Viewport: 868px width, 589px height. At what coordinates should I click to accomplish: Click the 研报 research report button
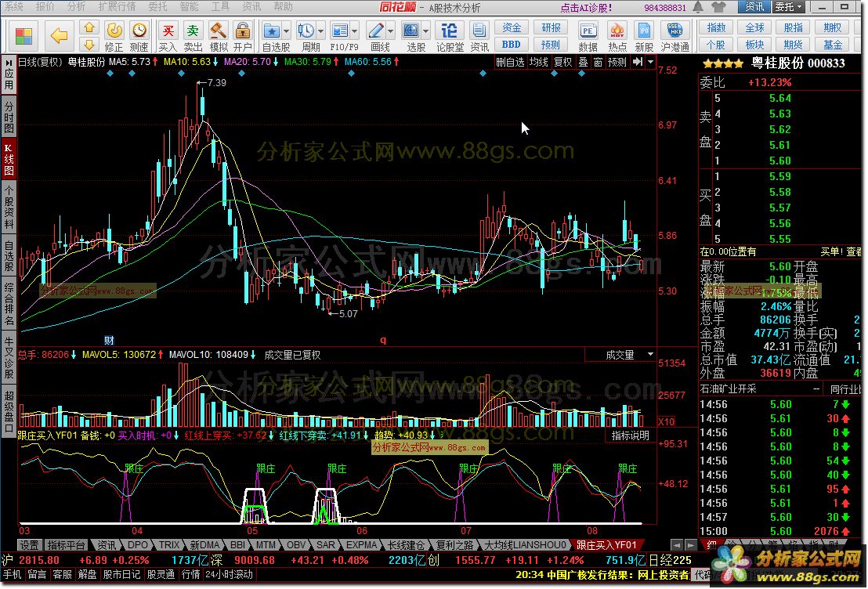coord(551,27)
